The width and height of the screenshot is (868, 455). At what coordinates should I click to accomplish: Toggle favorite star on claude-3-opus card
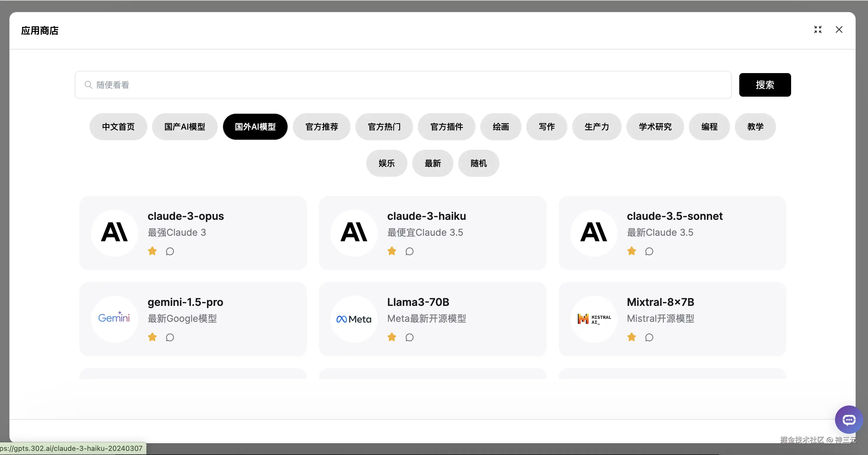(152, 251)
